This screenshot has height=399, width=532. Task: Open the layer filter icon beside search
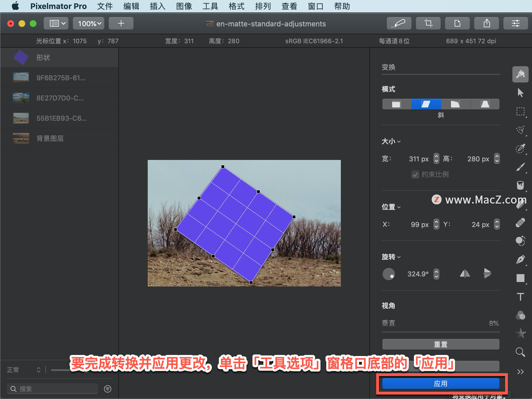108,389
